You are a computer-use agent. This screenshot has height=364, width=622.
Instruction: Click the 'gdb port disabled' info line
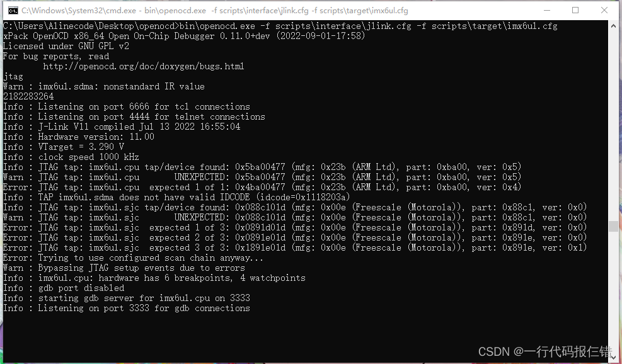[62, 288]
